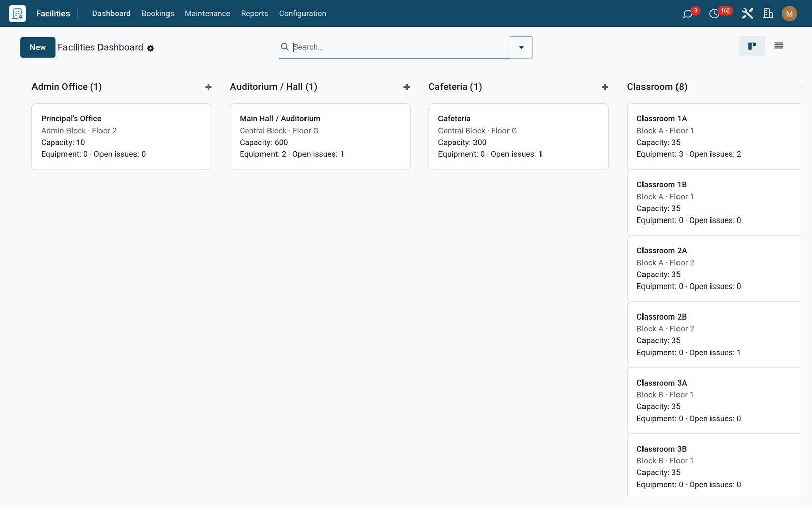This screenshot has width=812, height=508.
Task: Expand the search filter options dropdown
Action: click(521, 47)
